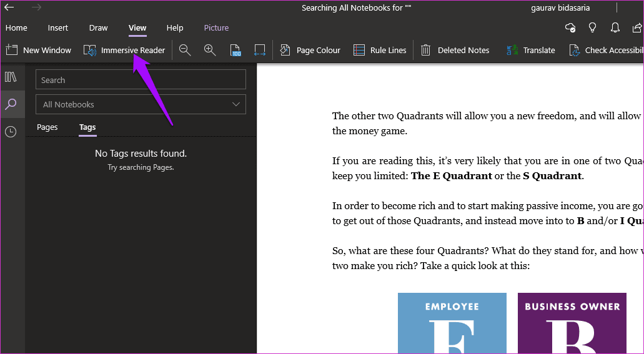Click the sync status cloud icon
Screen dimensions: 644x354
(570, 27)
